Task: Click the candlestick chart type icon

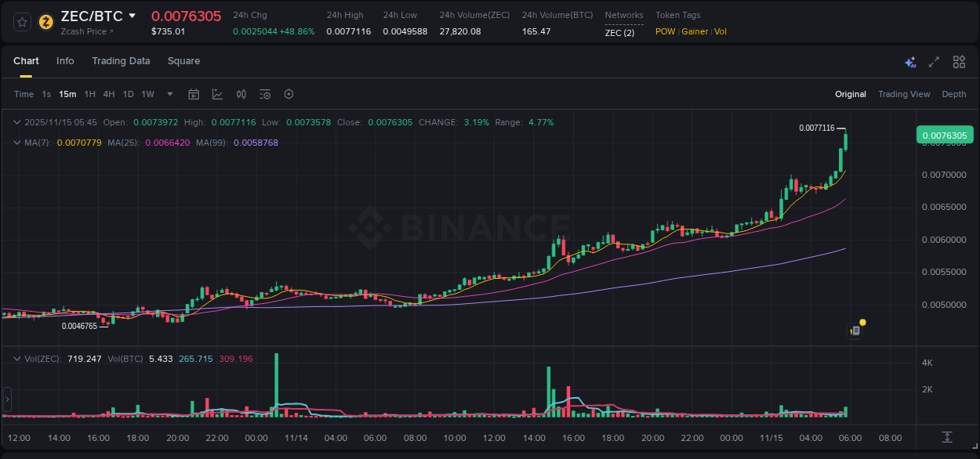Action: tap(241, 94)
